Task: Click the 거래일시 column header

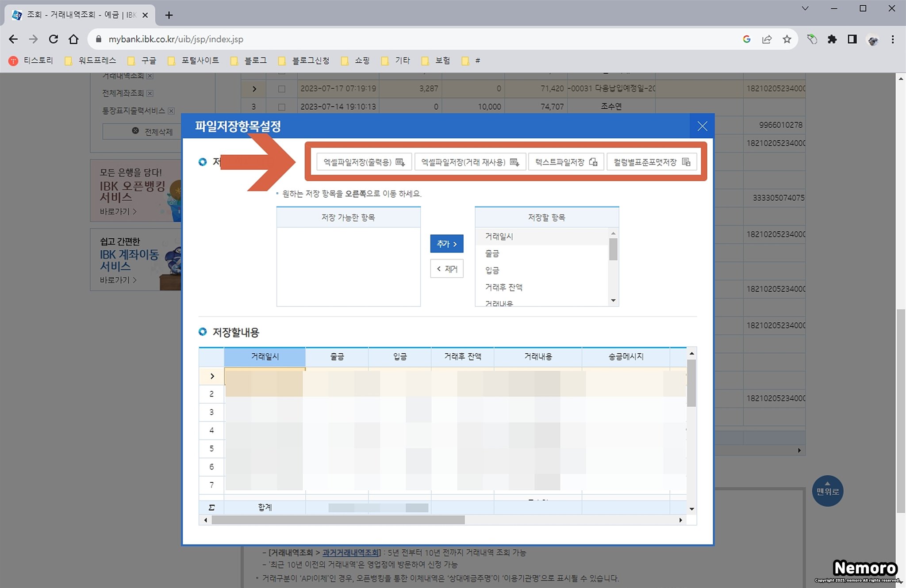Action: [x=265, y=357]
